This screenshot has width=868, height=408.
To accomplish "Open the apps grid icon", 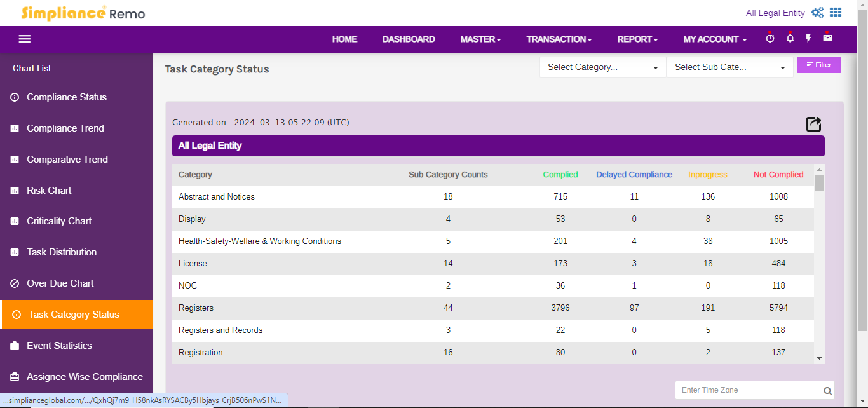I will click(x=836, y=13).
